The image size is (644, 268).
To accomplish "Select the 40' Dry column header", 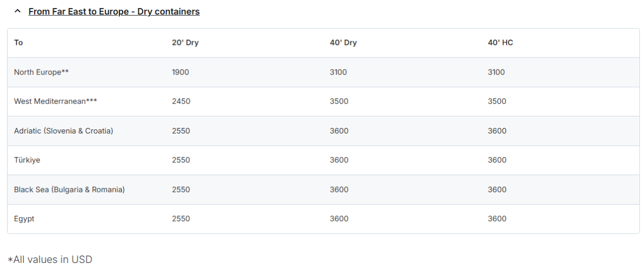I will pos(343,43).
